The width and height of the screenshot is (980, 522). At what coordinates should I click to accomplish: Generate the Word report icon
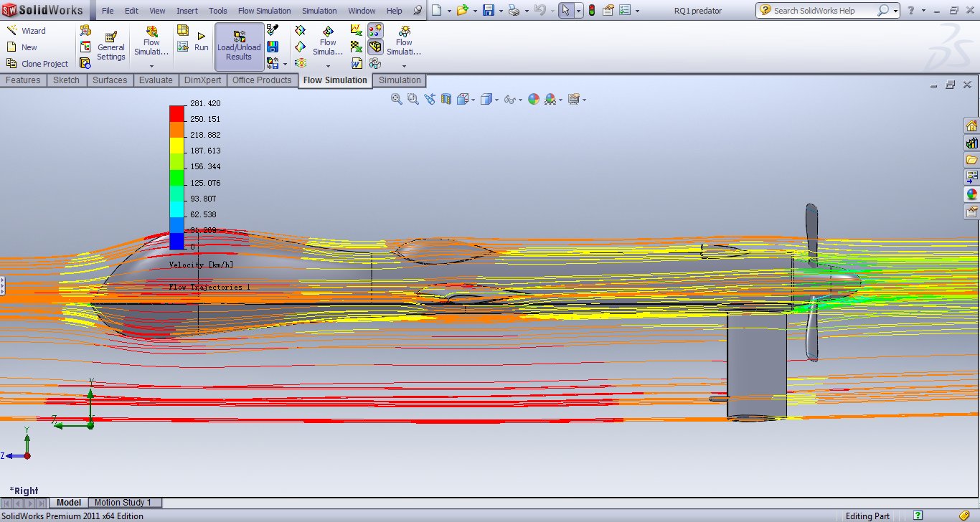tap(357, 63)
